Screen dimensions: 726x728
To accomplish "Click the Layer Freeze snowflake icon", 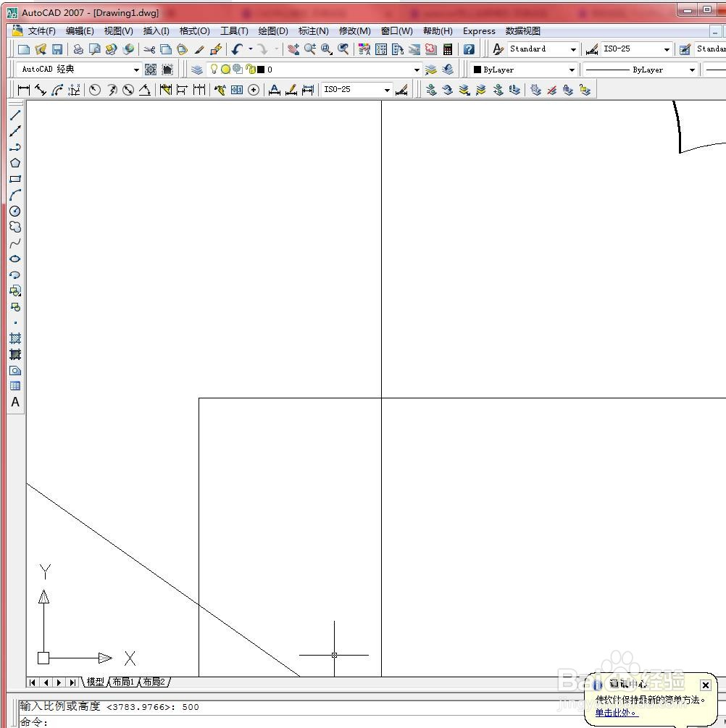I will (x=535, y=90).
